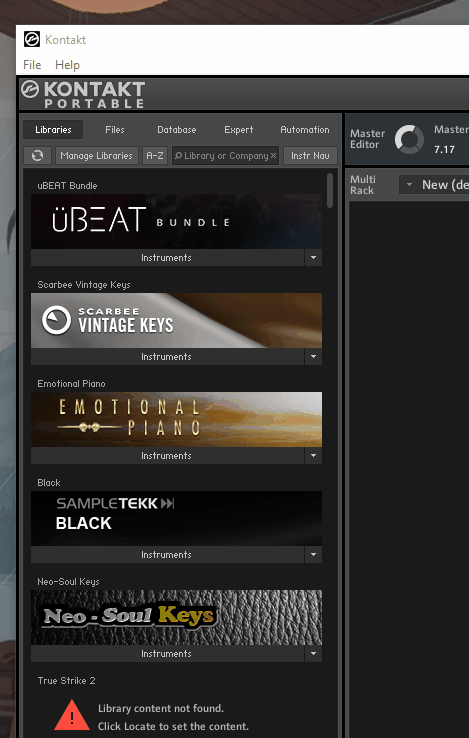Click Manage Libraries button
Viewport: 469px width, 738px height.
pos(97,155)
